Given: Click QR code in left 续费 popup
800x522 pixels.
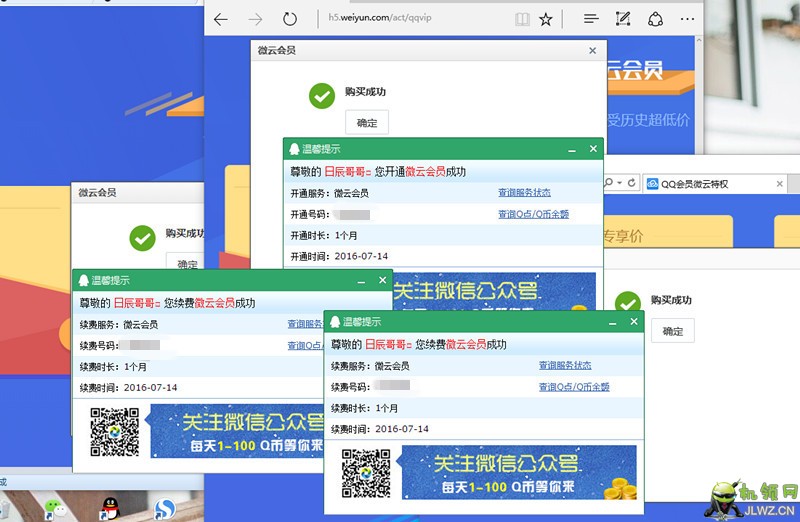Looking at the screenshot, I should [115, 432].
